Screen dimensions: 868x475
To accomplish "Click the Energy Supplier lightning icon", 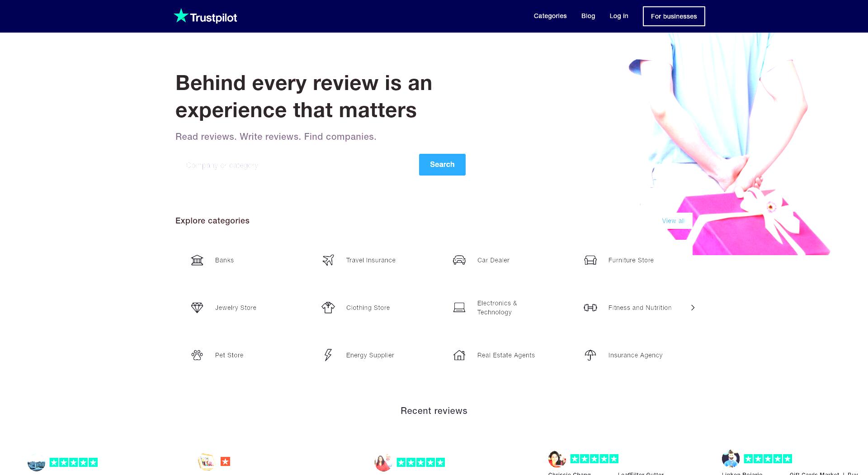I will tap(328, 355).
